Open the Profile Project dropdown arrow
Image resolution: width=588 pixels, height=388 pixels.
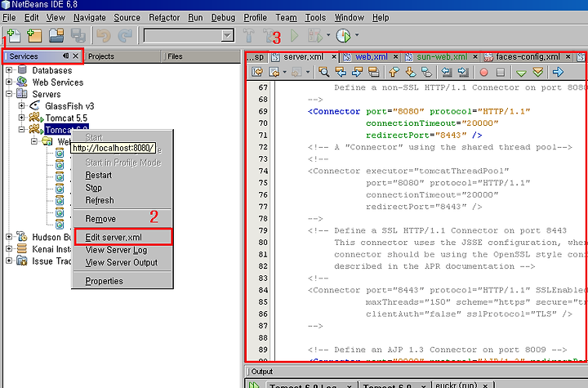357,35
